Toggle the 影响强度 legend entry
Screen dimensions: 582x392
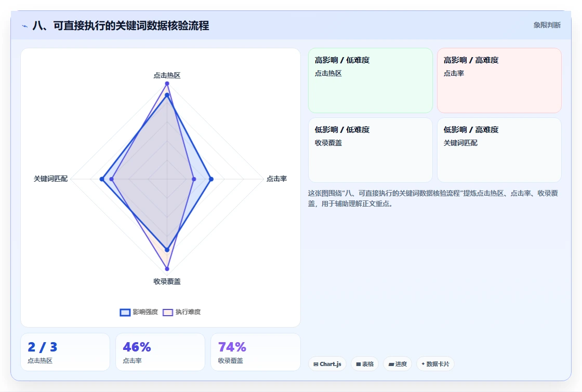(x=139, y=312)
